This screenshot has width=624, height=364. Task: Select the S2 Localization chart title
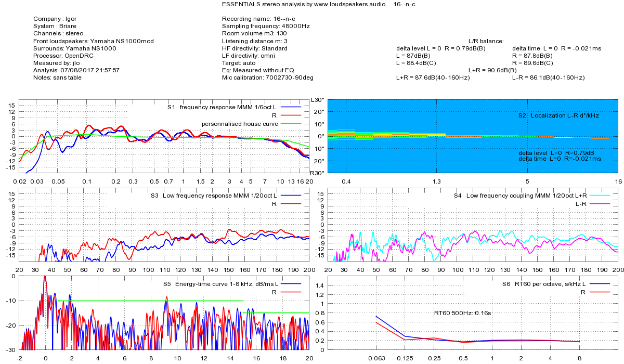click(x=558, y=115)
